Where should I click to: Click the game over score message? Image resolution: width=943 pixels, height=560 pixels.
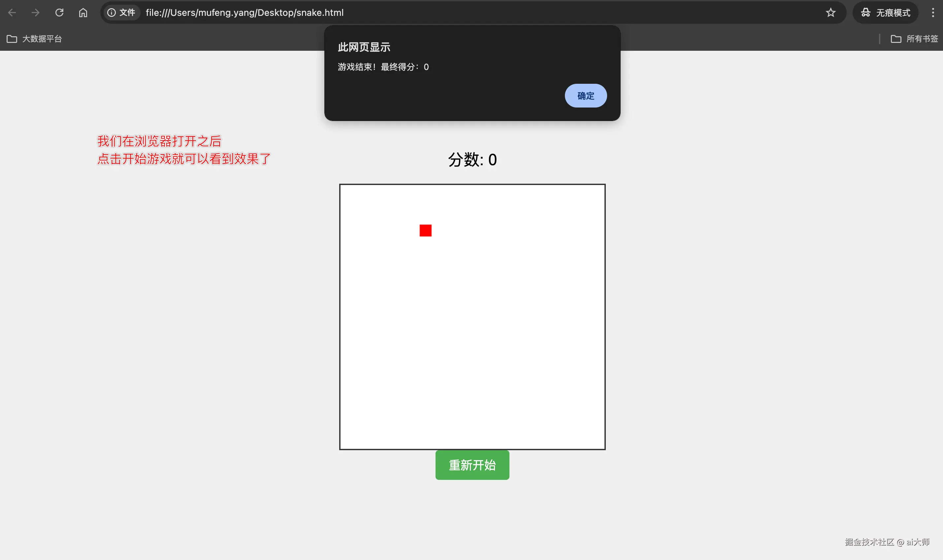tap(382, 66)
